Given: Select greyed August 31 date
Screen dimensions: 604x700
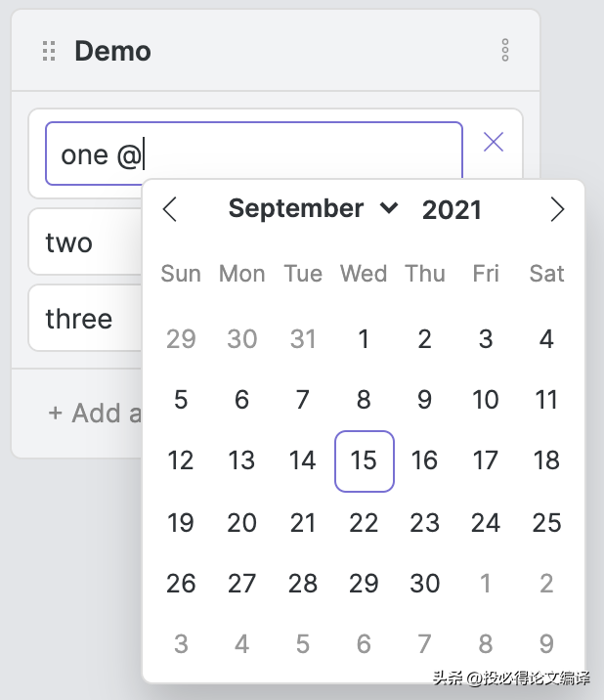Looking at the screenshot, I should point(303,339).
